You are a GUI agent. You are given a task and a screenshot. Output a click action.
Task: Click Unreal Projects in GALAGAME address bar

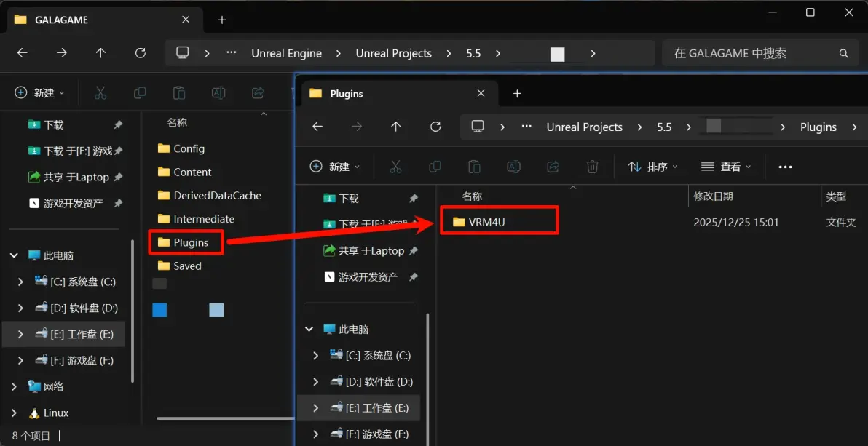(394, 54)
